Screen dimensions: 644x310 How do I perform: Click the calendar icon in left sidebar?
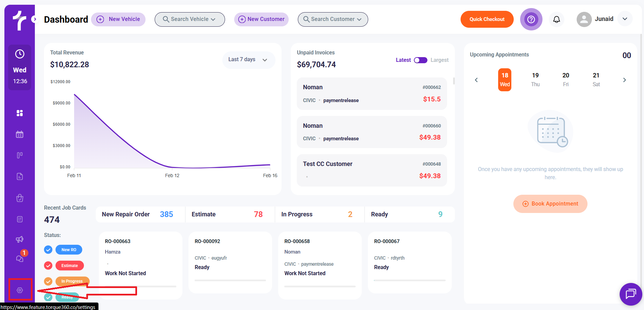pyautogui.click(x=20, y=134)
